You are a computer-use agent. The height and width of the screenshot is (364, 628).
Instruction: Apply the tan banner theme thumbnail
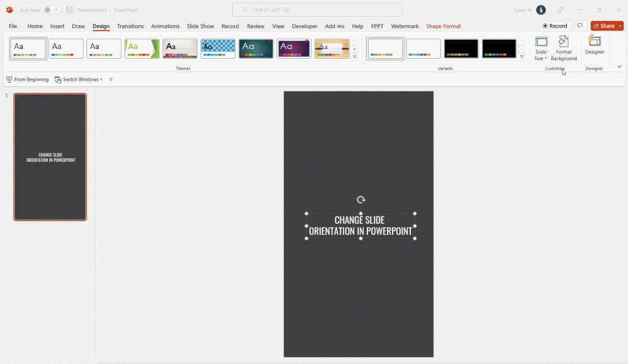pyautogui.click(x=332, y=49)
